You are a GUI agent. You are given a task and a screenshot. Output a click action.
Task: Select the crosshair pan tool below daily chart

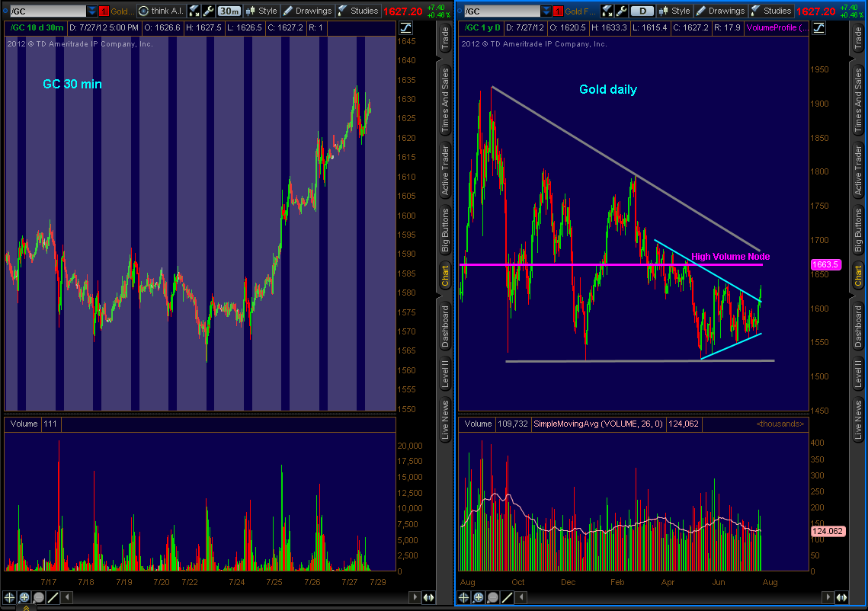pos(465,597)
